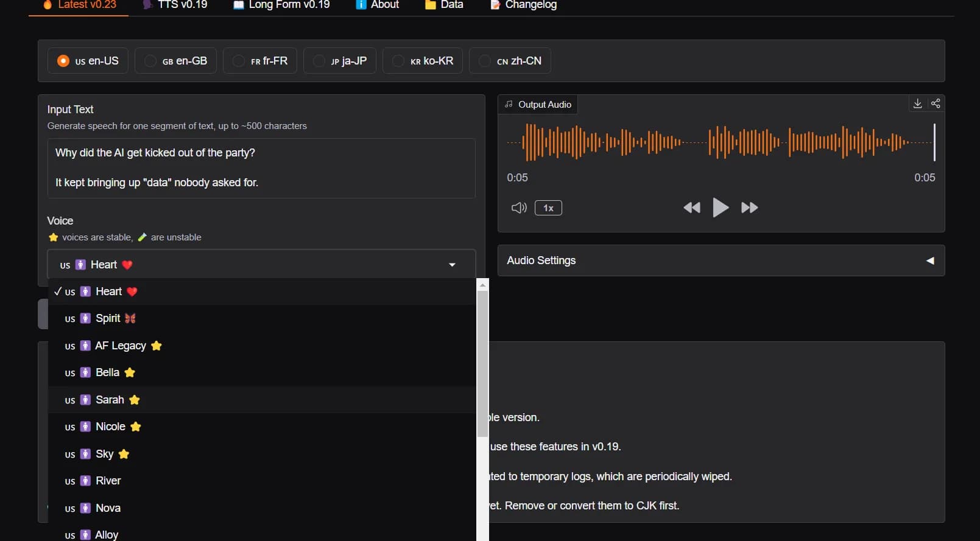Expand the Audio Settings panel
The height and width of the screenshot is (541, 980).
(x=929, y=260)
